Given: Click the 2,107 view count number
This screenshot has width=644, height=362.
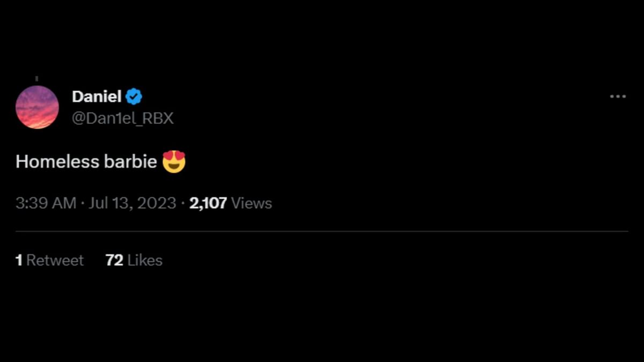Looking at the screenshot, I should click(x=208, y=203).
